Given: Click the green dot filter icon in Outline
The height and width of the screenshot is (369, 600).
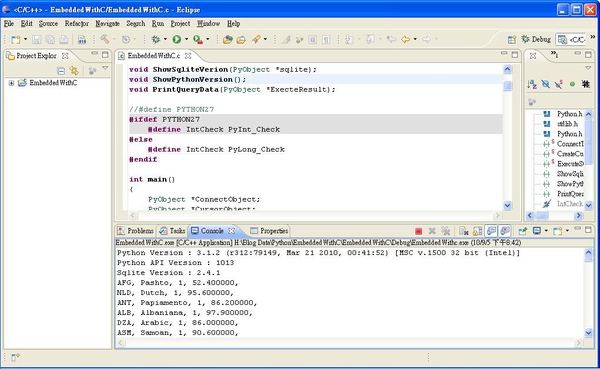Looking at the screenshot, I should coord(572,84).
